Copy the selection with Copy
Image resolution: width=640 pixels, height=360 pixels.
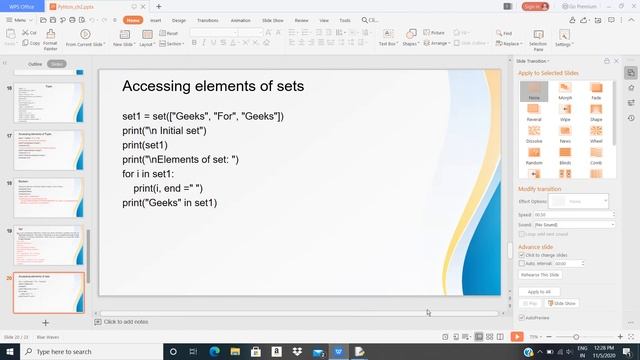click(x=31, y=43)
